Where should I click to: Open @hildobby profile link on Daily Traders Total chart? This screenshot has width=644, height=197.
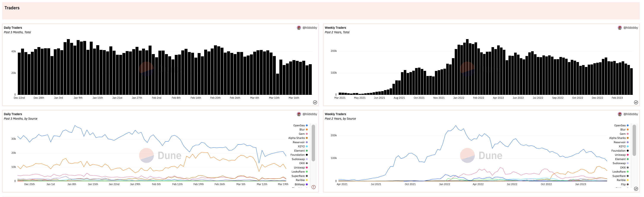(309, 28)
